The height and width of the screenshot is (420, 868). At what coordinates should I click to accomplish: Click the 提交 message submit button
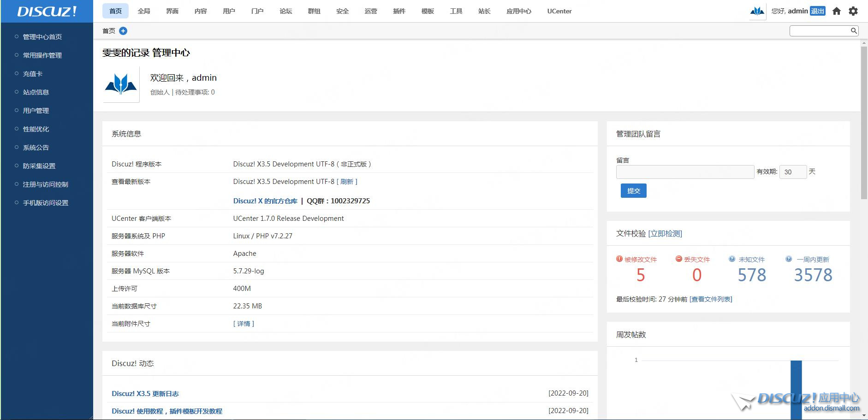point(634,190)
